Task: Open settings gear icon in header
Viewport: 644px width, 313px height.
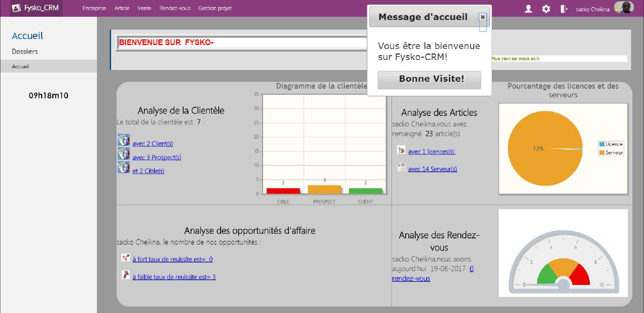Action: (x=546, y=9)
